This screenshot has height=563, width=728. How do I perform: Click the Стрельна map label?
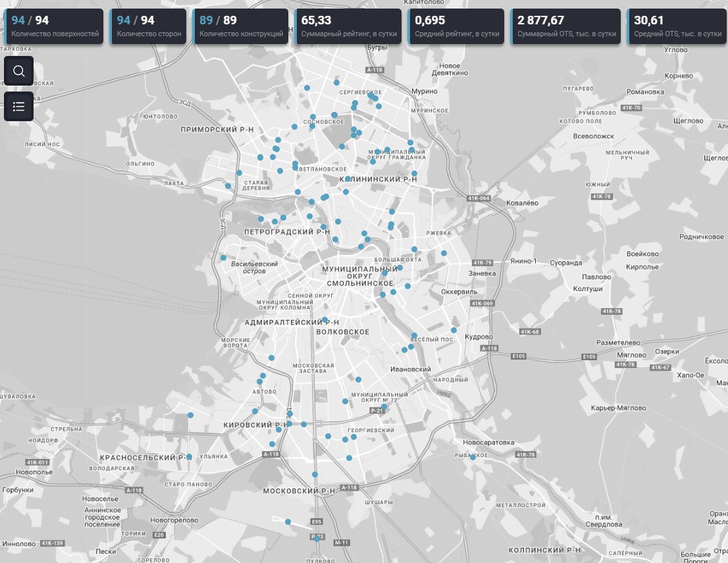tap(66, 429)
